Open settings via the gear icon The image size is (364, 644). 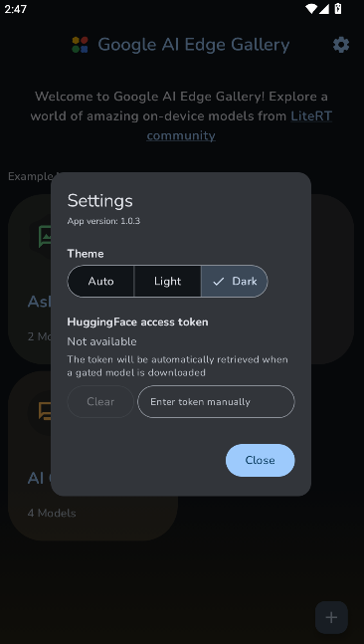341,45
